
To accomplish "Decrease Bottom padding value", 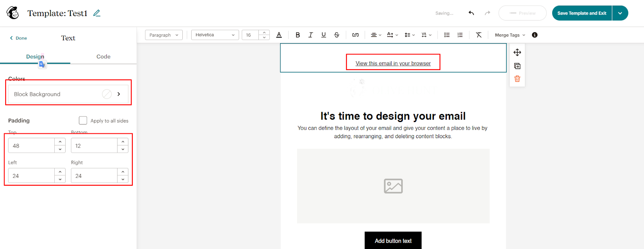I will [123, 149].
